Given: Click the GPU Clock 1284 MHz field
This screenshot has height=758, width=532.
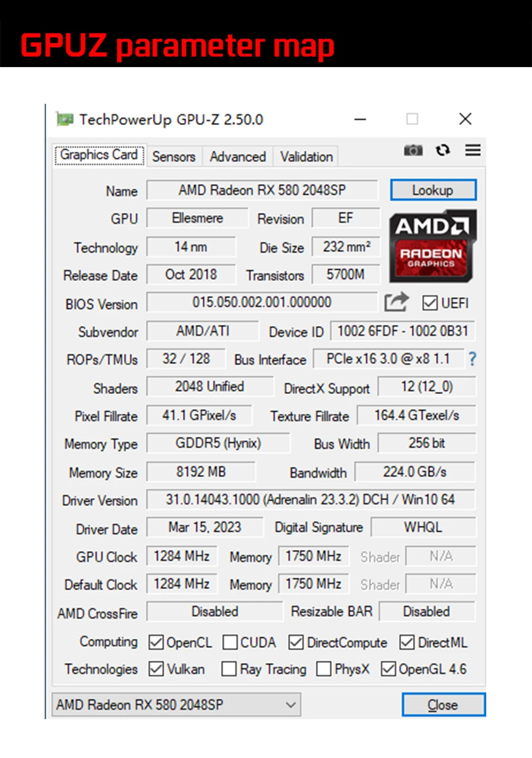Looking at the screenshot, I should coord(182,556).
